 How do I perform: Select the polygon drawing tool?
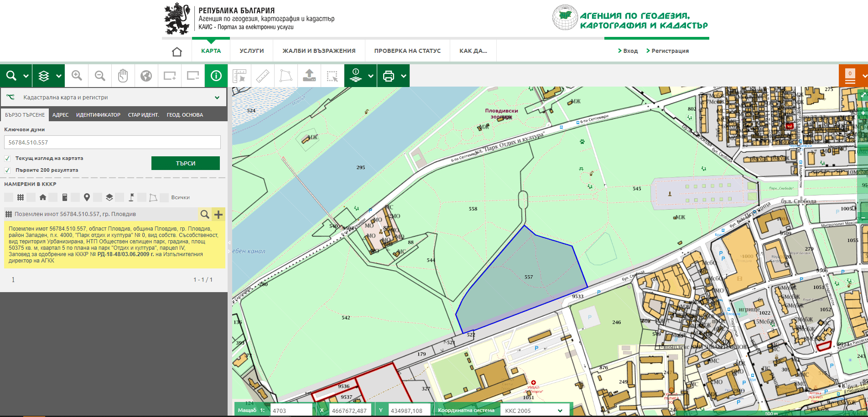pyautogui.click(x=286, y=76)
